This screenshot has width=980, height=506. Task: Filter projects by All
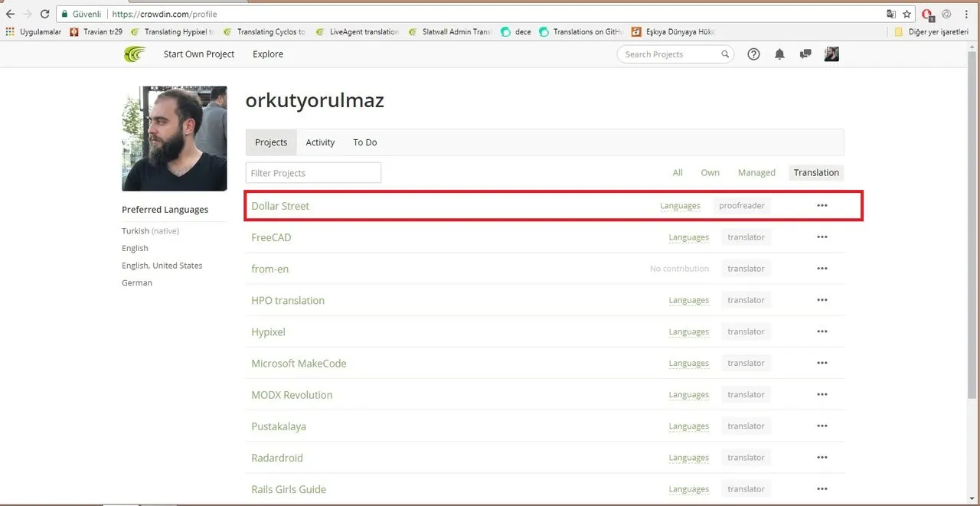coord(678,173)
